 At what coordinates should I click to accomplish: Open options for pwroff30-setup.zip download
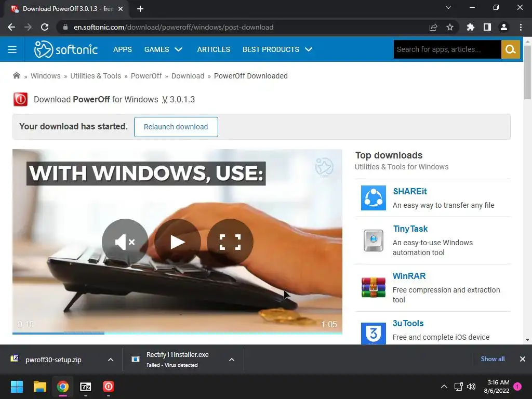pyautogui.click(x=111, y=360)
